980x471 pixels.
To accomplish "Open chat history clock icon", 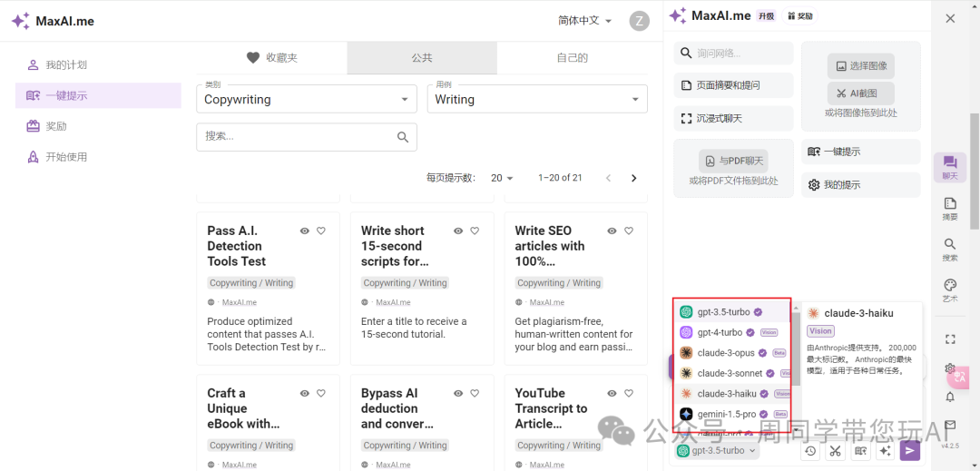I will [x=810, y=450].
